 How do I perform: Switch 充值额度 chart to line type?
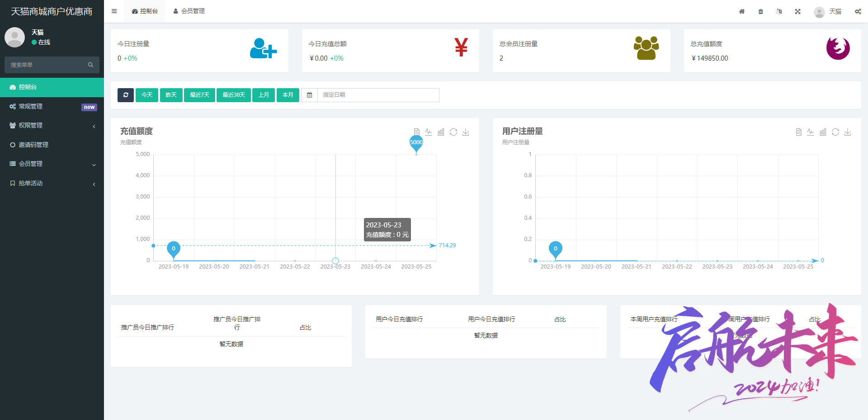(429, 132)
